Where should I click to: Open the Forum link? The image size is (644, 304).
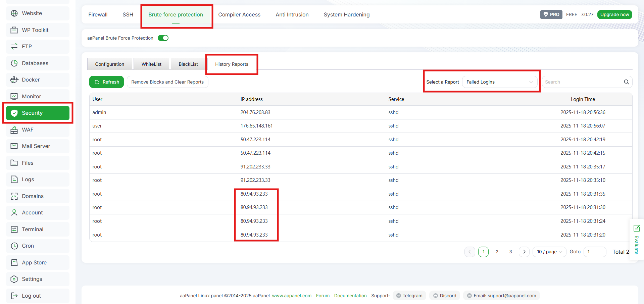tap(323, 296)
